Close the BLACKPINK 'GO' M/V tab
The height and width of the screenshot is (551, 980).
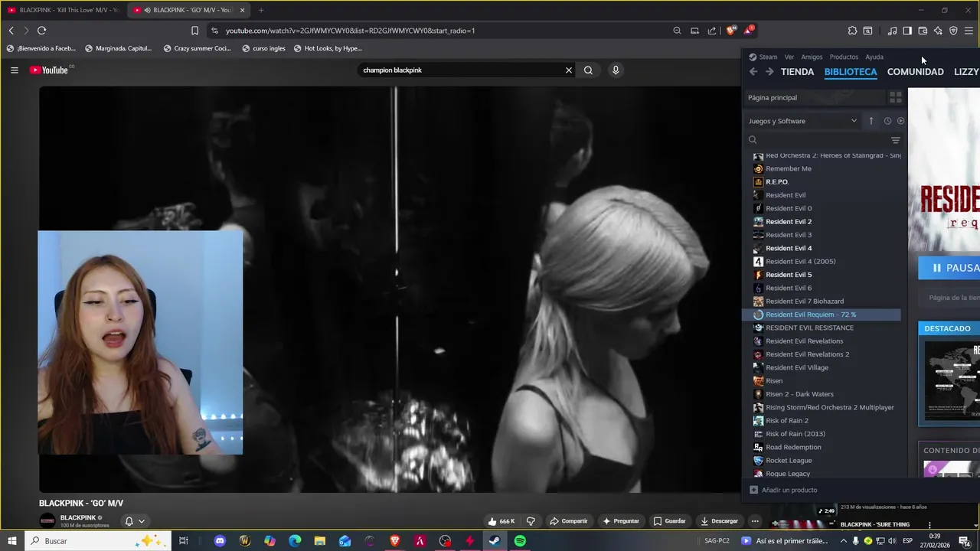pyautogui.click(x=242, y=10)
